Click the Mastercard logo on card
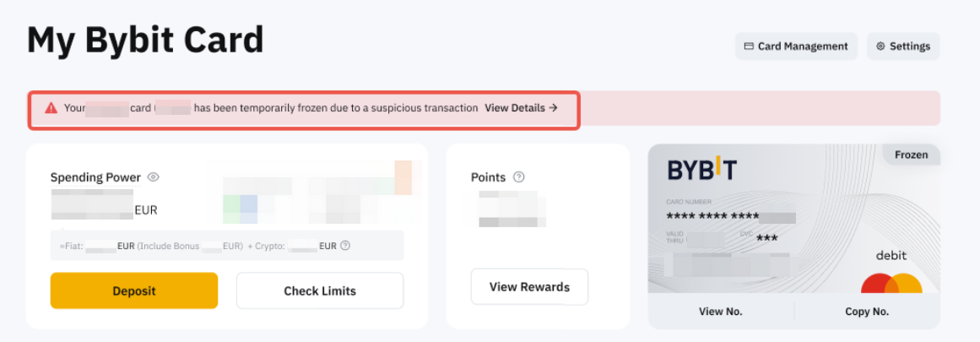Viewport: 980px width, 342px height. click(891, 283)
